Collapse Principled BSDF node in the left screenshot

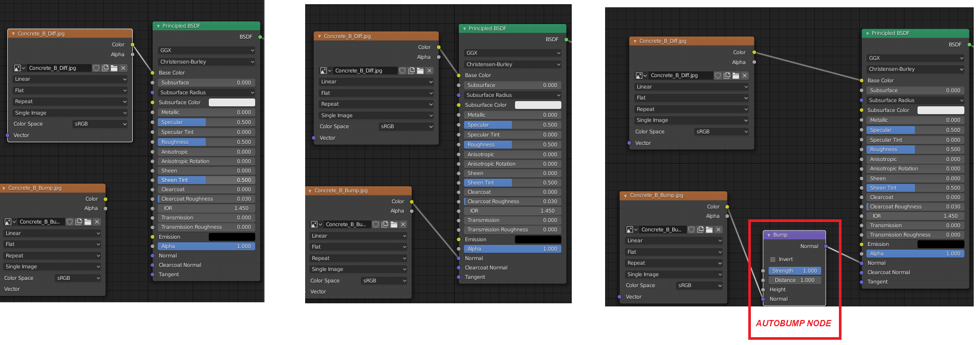pyautogui.click(x=158, y=26)
